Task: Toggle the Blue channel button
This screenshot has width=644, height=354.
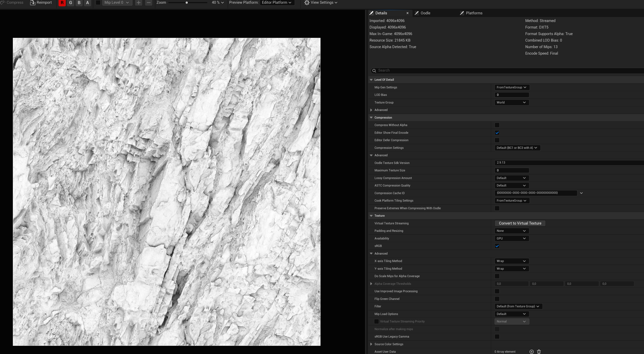Action: (79, 3)
